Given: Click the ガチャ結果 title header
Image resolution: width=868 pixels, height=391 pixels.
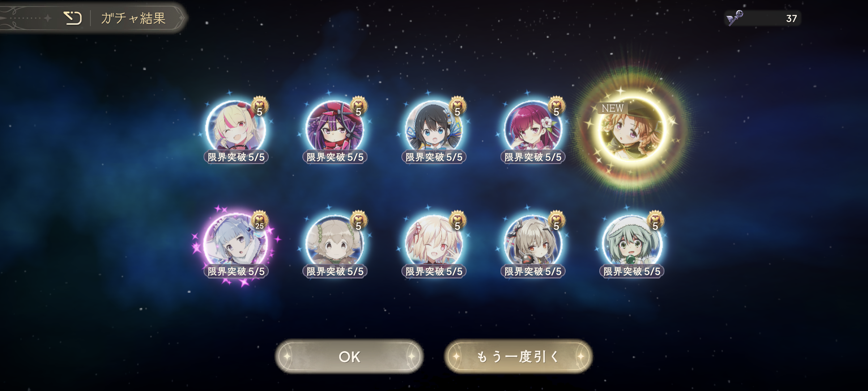Looking at the screenshot, I should 133,18.
